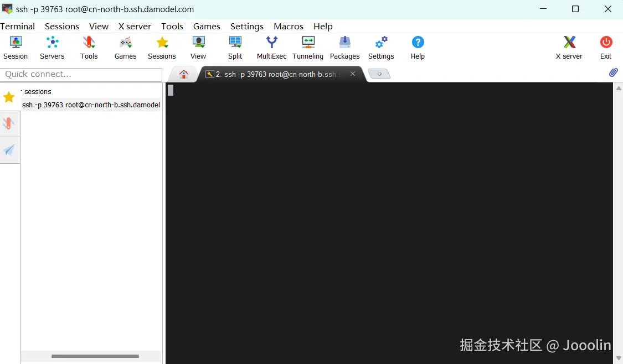The image size is (623, 364).
Task: Open the Macros menu
Action: pos(289,26)
